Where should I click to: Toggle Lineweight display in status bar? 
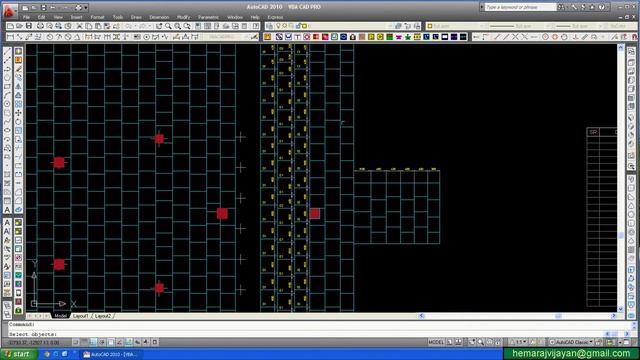[146, 342]
